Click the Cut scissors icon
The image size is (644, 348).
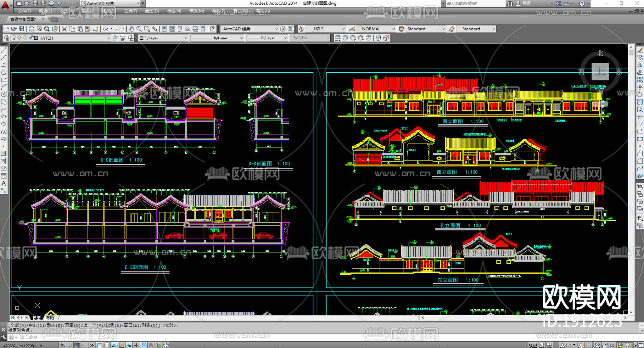[64, 29]
